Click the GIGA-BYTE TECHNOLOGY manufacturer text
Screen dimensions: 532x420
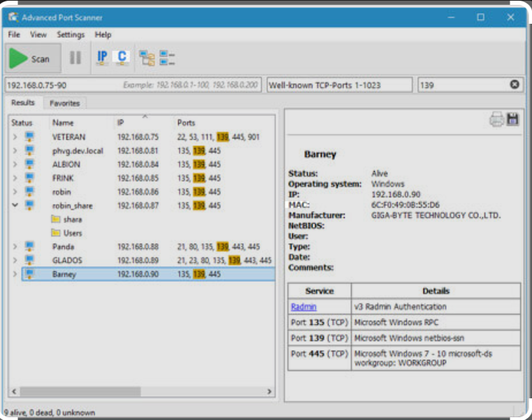tap(436, 215)
